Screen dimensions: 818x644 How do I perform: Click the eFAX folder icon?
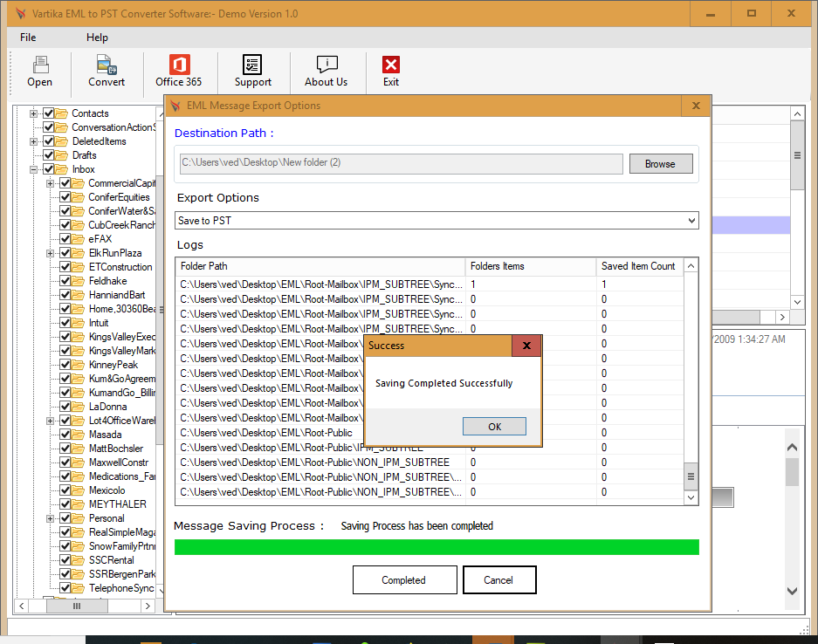(79, 239)
